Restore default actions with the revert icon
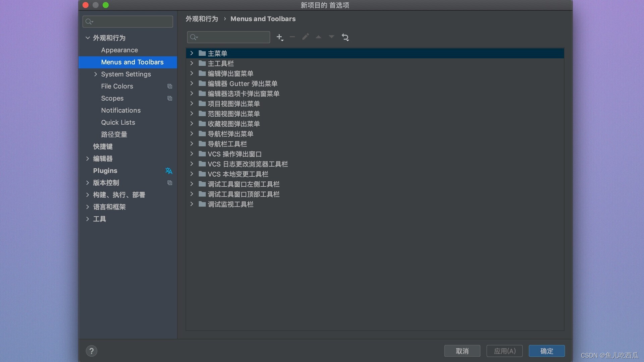This screenshot has width=644, height=362. click(345, 37)
